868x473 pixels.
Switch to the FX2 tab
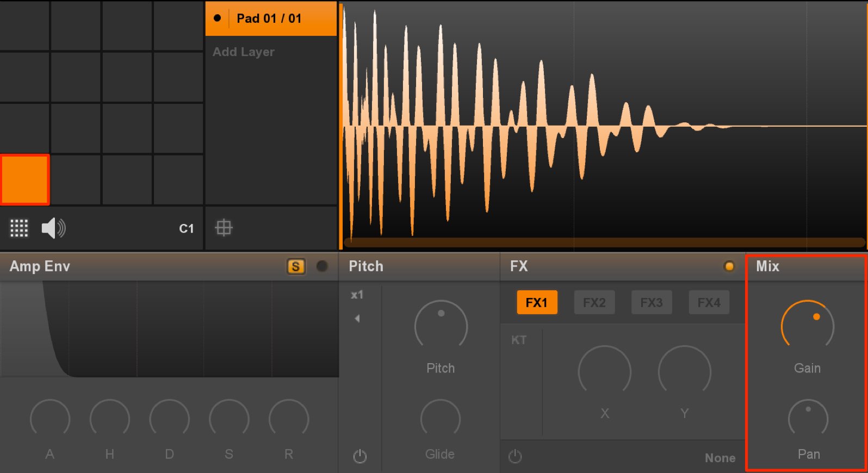594,303
